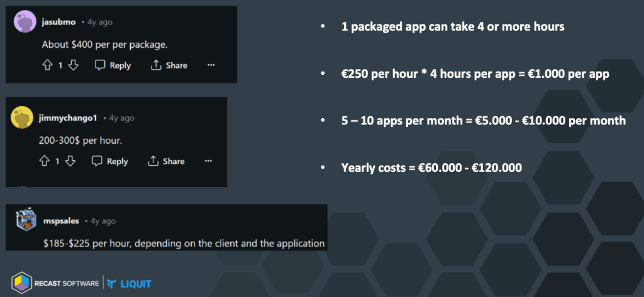The width and height of the screenshot is (644, 297).
Task: Share jimmychango1's comment
Action: [x=166, y=161]
